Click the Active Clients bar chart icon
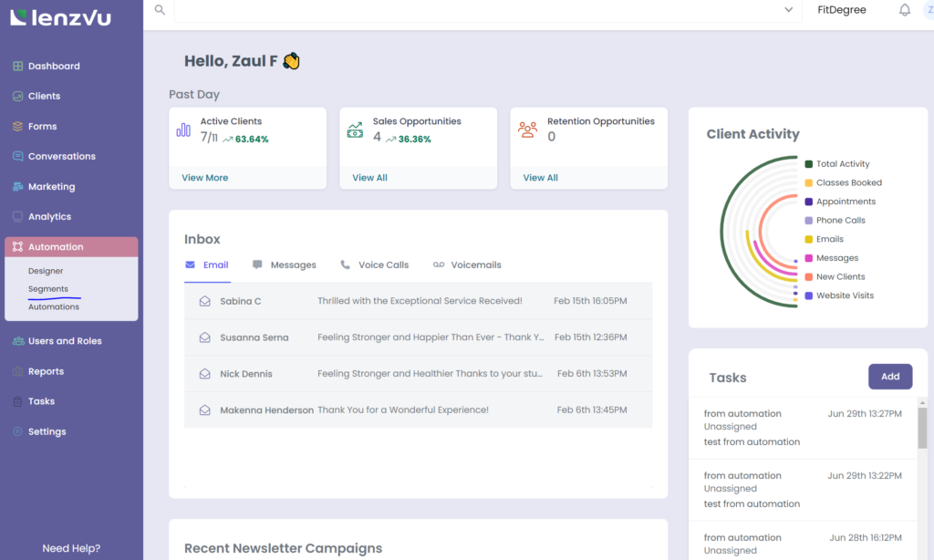 [183, 130]
